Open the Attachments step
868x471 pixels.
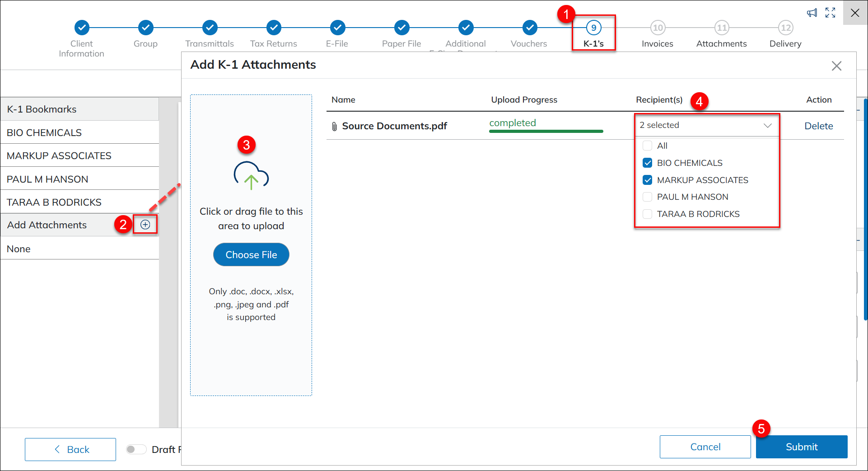722,28
